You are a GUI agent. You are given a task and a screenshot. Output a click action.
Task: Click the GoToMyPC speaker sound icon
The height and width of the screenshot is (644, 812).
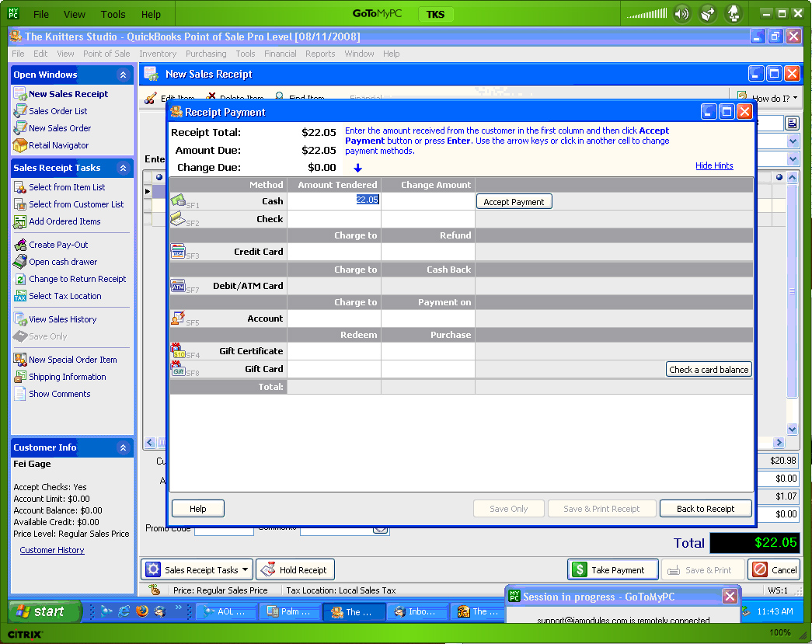coord(681,14)
